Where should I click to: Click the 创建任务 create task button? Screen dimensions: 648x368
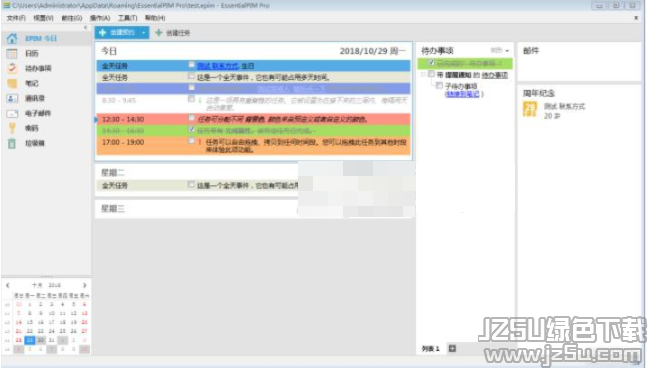173,33
